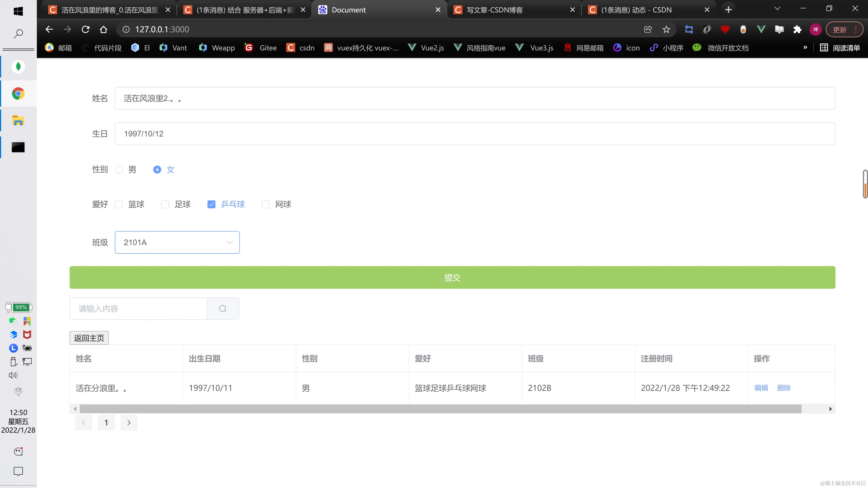Open File Explorer from the taskbar
This screenshot has height=488, width=868.
coord(18,120)
